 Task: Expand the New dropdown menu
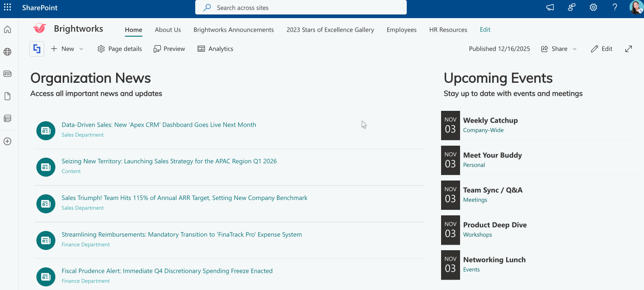(x=80, y=48)
